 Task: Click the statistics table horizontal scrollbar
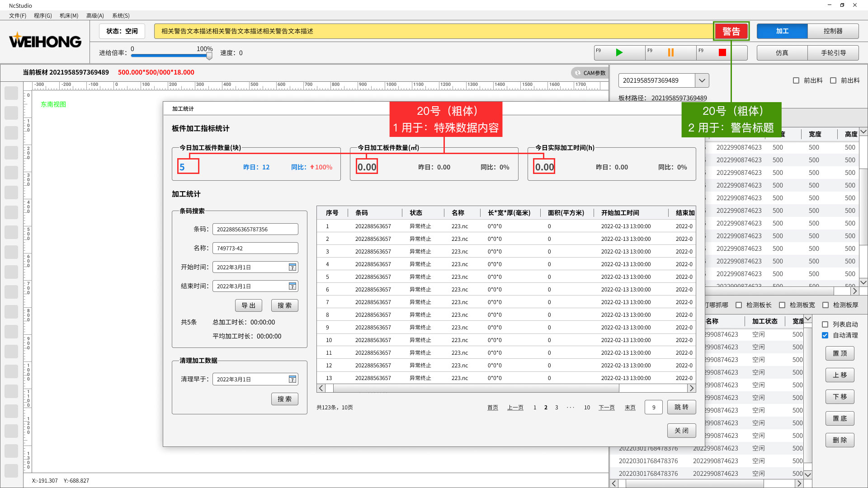tap(476, 388)
